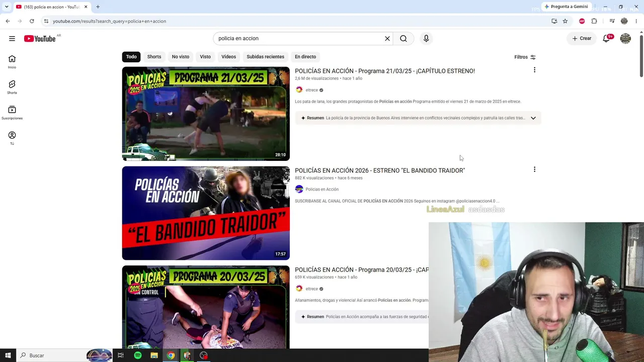The width and height of the screenshot is (644, 362).
Task: Open a new browser tab
Action: 98,7
